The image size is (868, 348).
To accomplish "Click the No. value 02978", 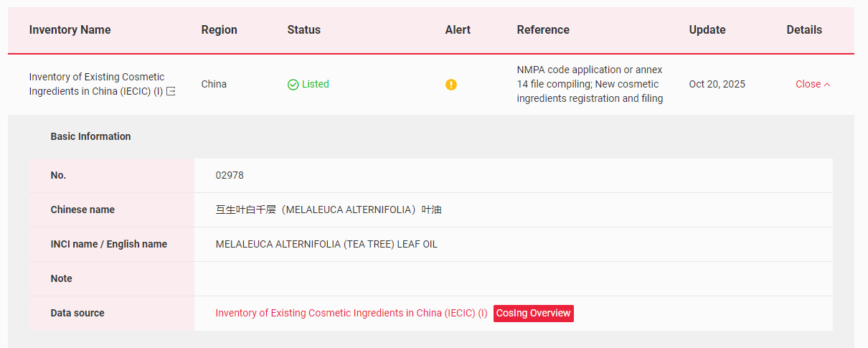I will tap(230, 176).
